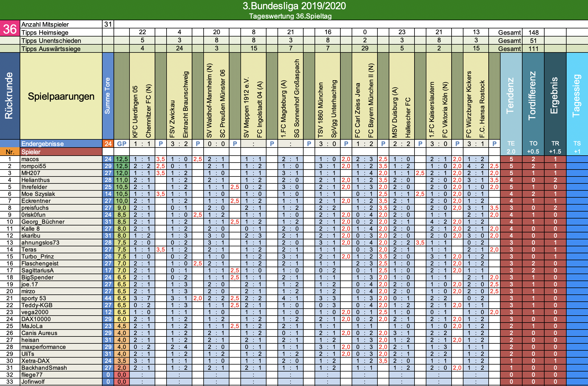Select the 'TO' abbreviation cell
The width and height of the screenshot is (588, 386).
[x=533, y=143]
